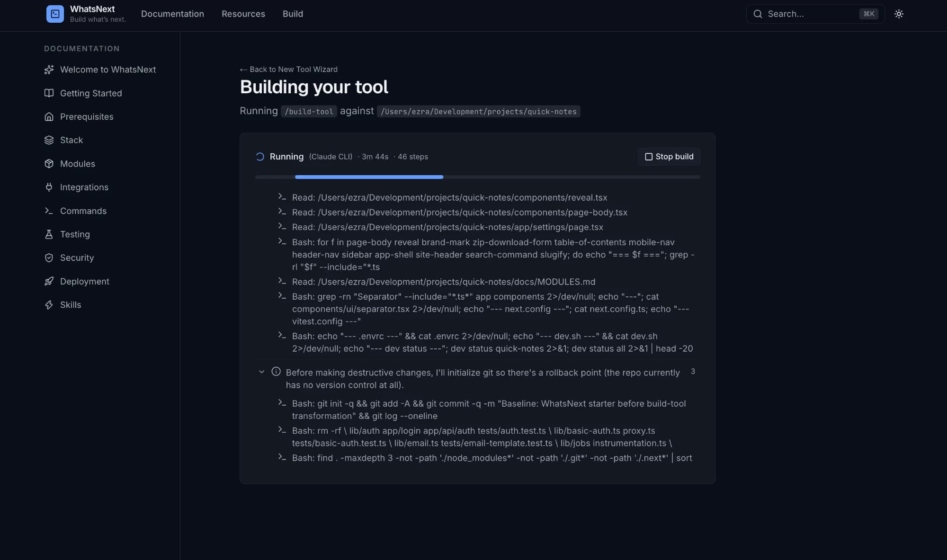Toggle the light/dark theme sun icon
Image resolution: width=947 pixels, height=560 pixels.
pos(899,14)
